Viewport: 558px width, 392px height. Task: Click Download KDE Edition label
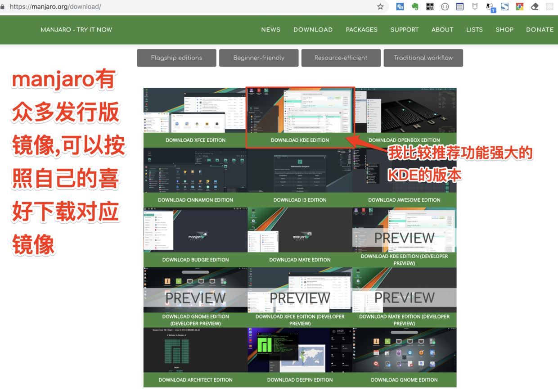300,140
